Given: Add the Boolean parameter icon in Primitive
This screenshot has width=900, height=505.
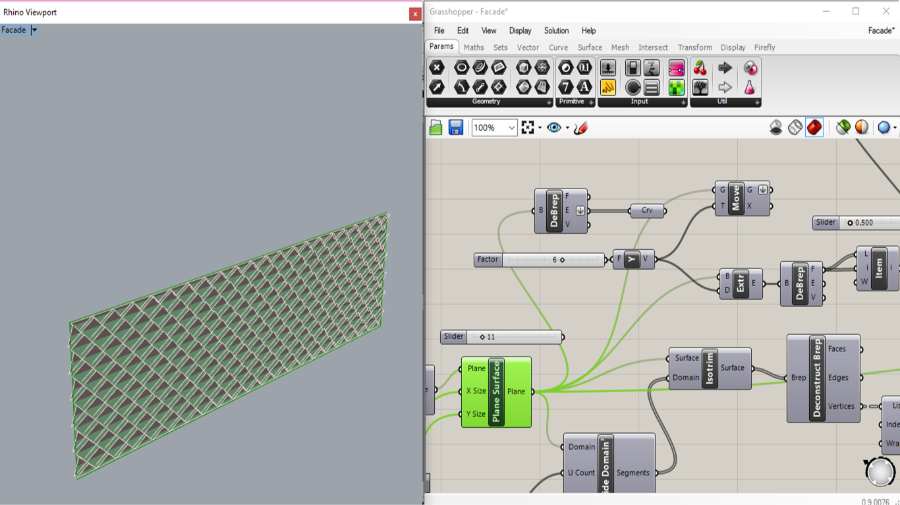Looking at the screenshot, I should click(x=566, y=68).
